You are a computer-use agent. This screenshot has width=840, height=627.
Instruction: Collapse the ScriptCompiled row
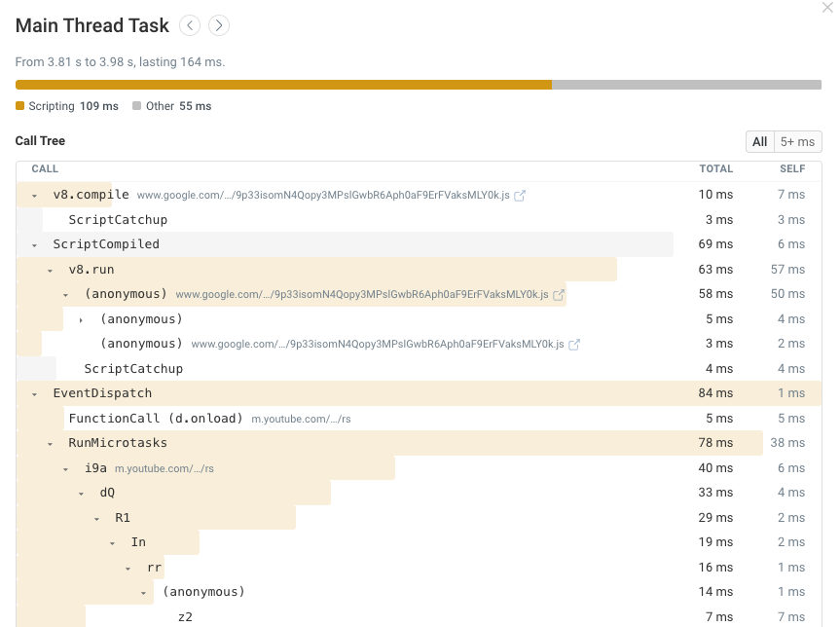coord(34,245)
